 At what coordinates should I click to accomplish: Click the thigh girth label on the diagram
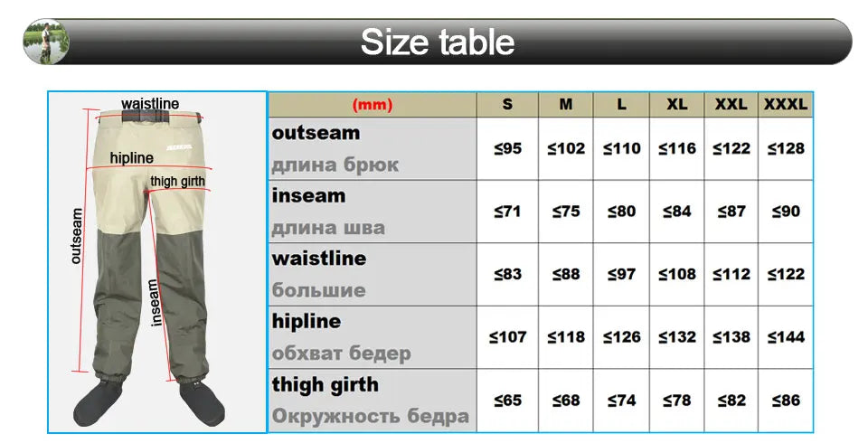coord(177,181)
